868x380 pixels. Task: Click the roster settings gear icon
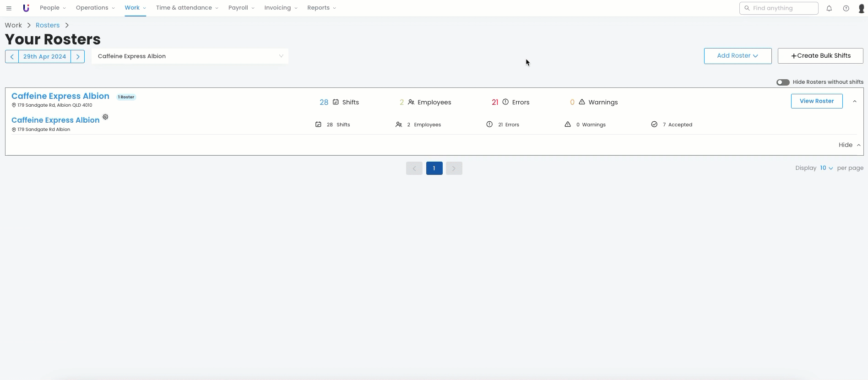tap(105, 117)
